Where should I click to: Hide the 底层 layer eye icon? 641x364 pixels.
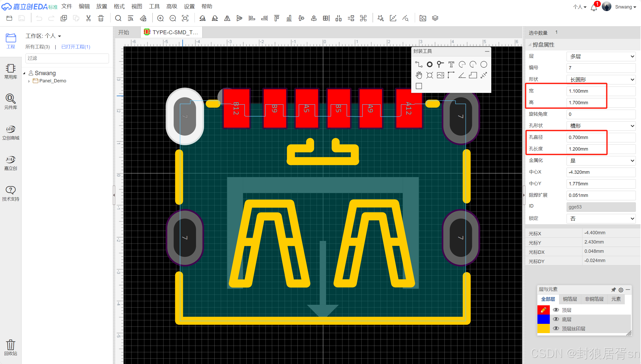tap(556, 319)
